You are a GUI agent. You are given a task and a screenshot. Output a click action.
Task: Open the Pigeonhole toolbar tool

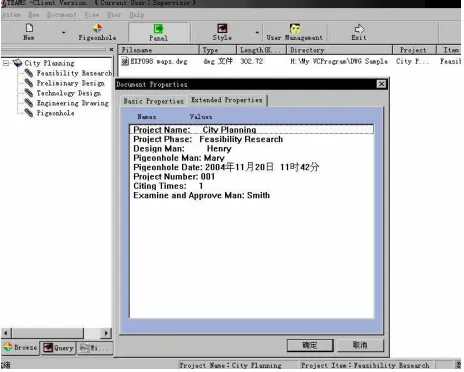(97, 28)
